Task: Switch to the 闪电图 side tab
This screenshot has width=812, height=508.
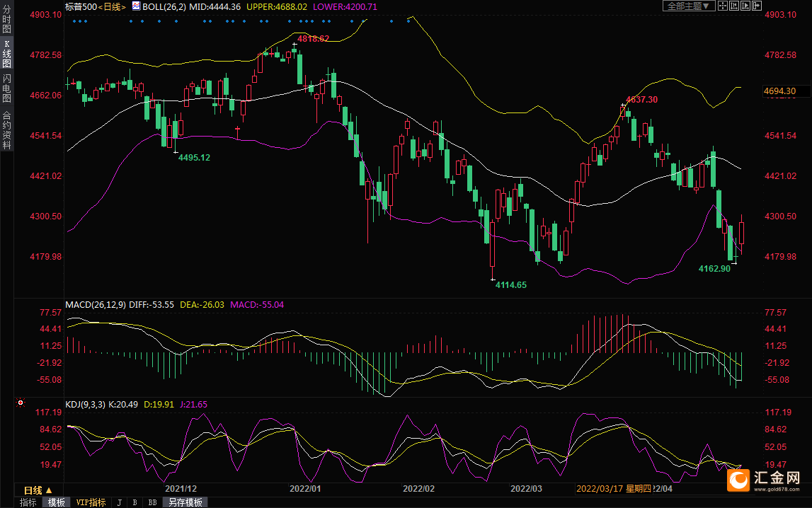Action: [6, 88]
